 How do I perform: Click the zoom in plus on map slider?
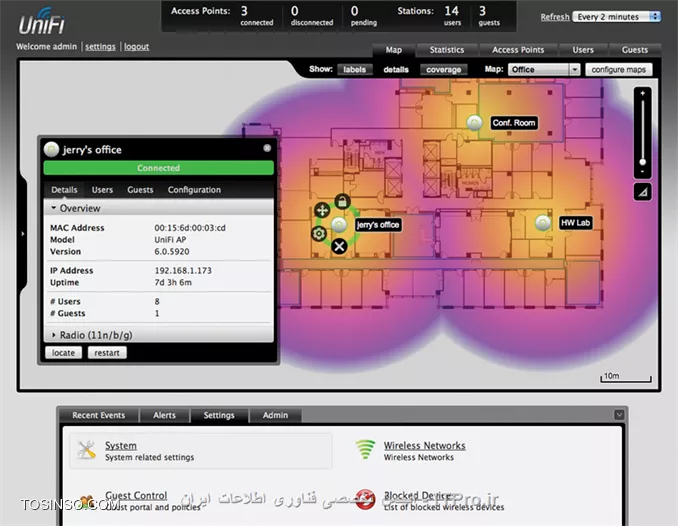pos(643,93)
